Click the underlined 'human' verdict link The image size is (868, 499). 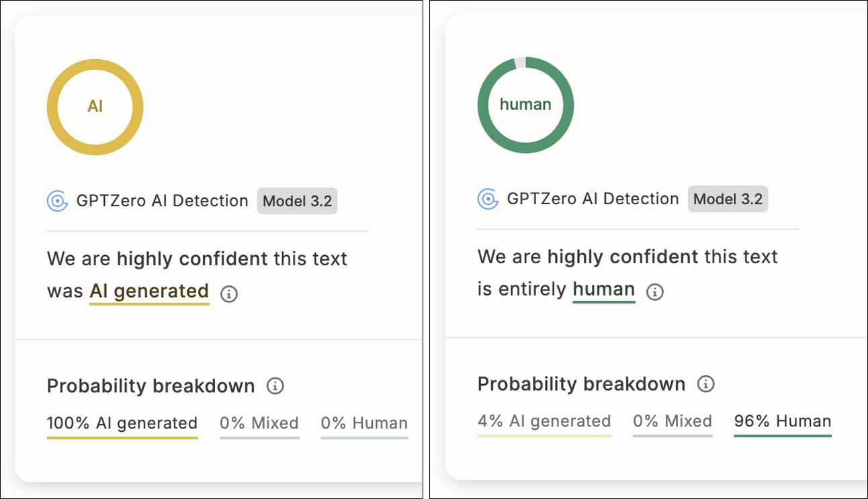(x=604, y=290)
